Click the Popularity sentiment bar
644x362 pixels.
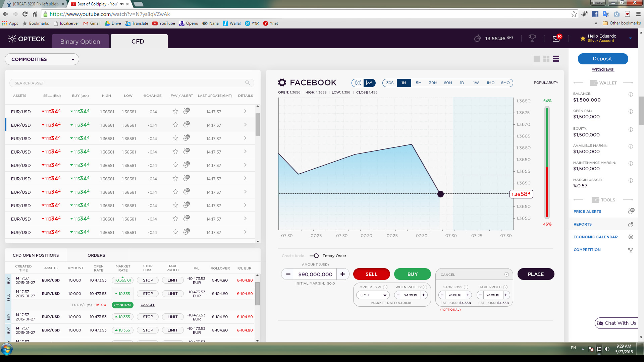coord(547,163)
